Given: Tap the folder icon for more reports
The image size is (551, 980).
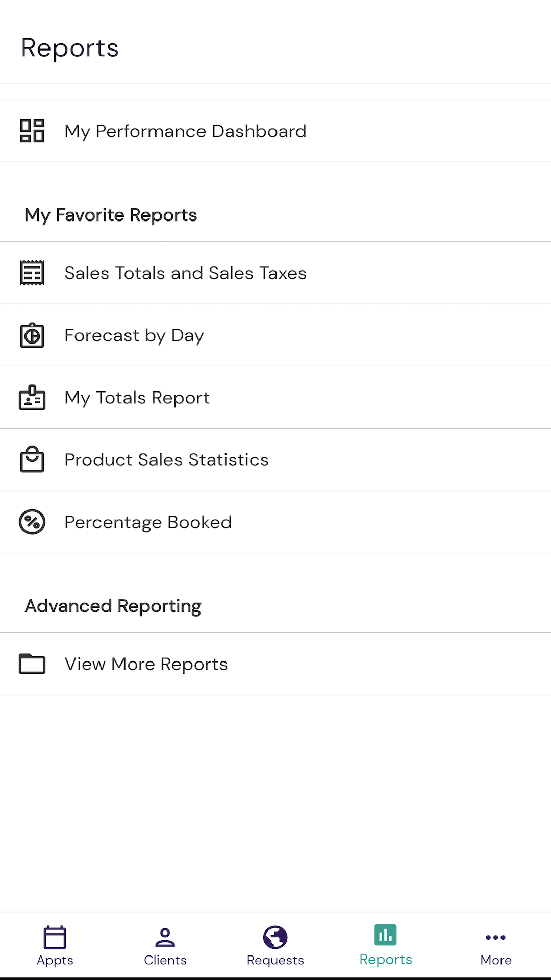Looking at the screenshot, I should point(32,664).
